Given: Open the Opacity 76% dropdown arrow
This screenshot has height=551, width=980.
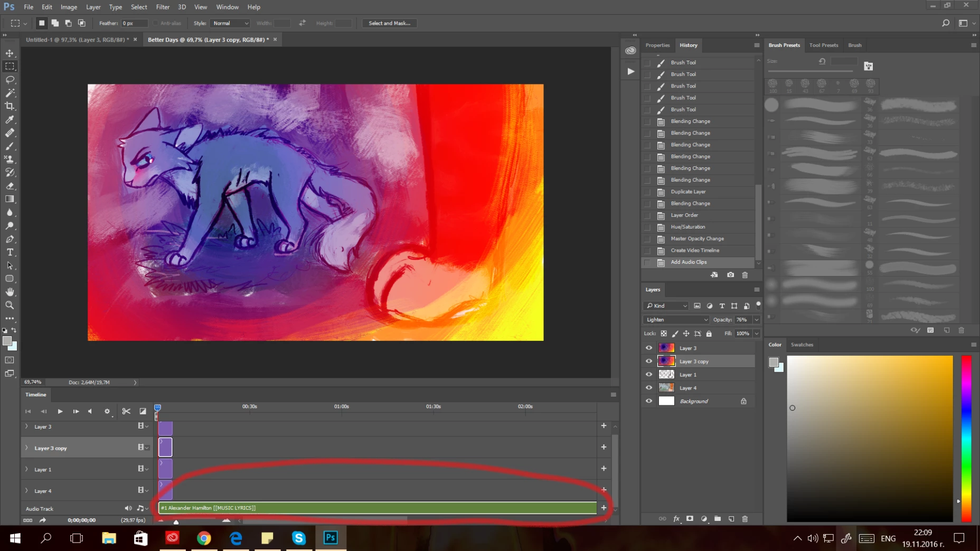Looking at the screenshot, I should [757, 320].
